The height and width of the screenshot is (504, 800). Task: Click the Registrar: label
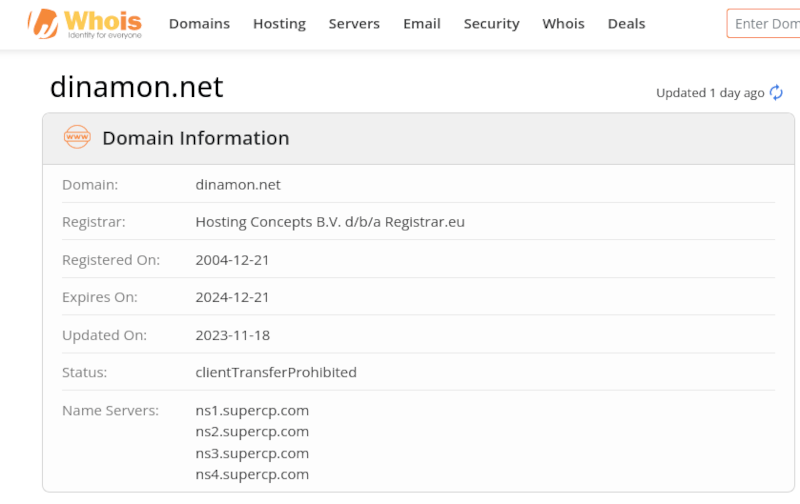[94, 222]
